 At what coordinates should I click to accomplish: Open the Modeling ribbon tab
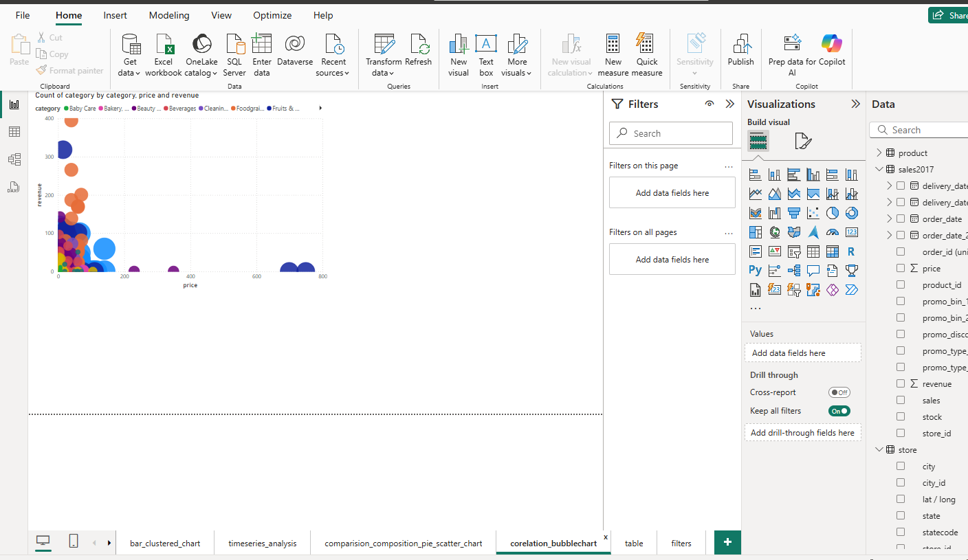click(x=169, y=15)
